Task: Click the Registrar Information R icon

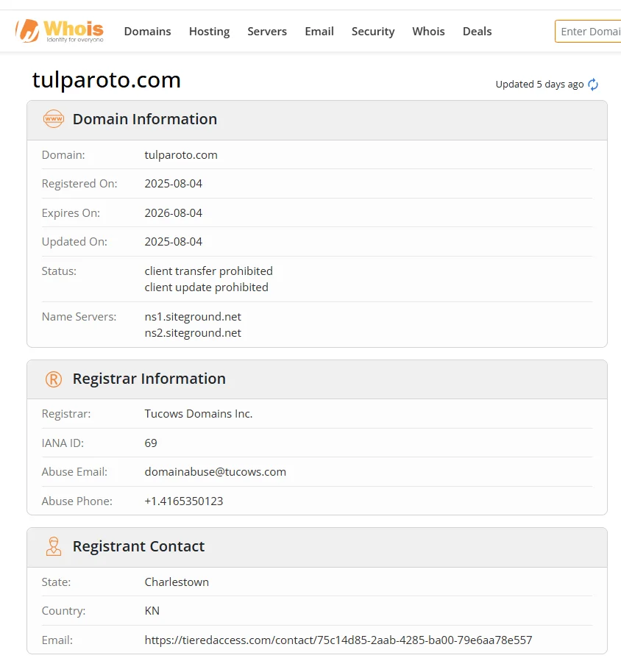Action: [54, 379]
